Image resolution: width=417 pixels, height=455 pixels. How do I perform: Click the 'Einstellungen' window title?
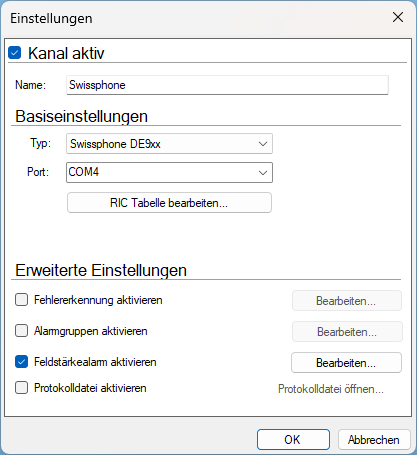(51, 18)
